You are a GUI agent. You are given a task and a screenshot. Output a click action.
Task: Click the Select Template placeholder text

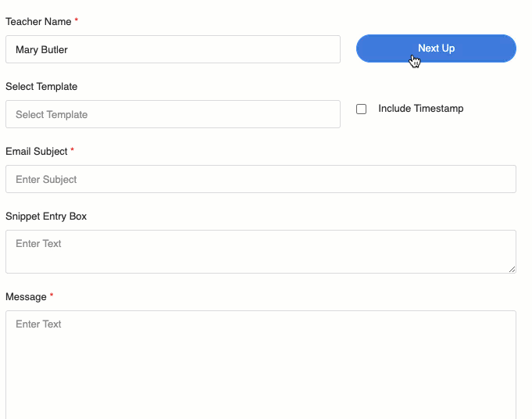52,114
